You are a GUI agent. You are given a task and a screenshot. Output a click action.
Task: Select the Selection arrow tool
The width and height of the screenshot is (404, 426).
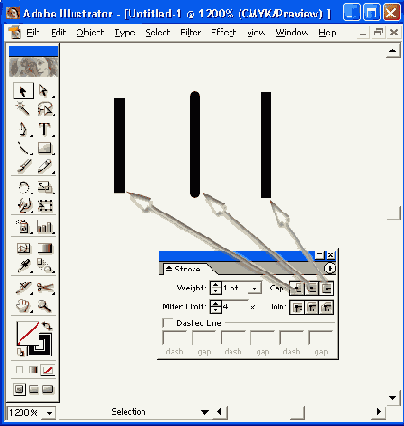tap(23, 91)
